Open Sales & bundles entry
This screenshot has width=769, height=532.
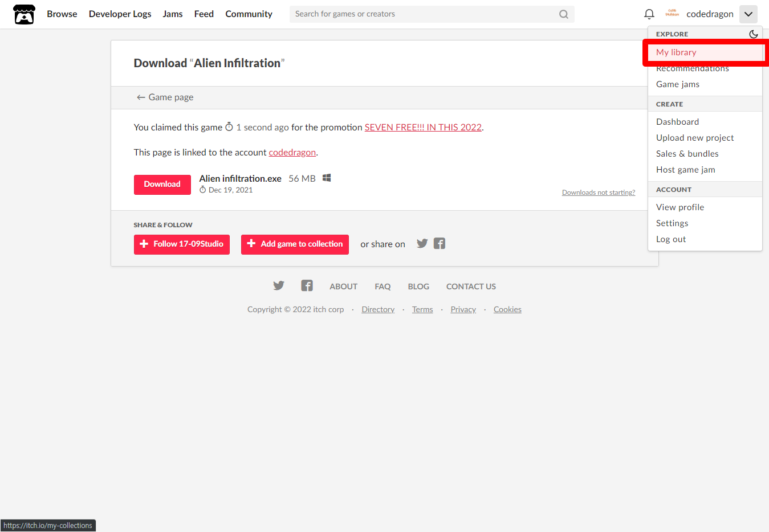click(705, 154)
